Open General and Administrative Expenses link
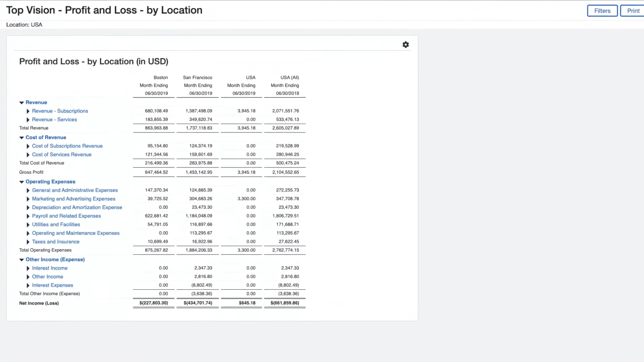644x362 pixels. [x=75, y=190]
